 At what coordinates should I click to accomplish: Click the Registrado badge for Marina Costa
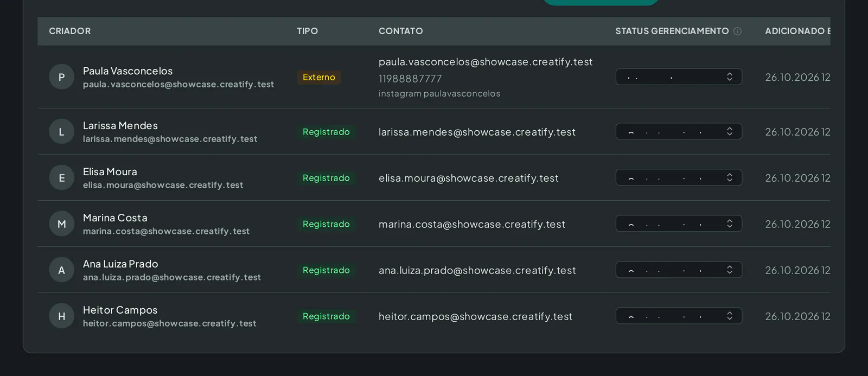(x=326, y=224)
